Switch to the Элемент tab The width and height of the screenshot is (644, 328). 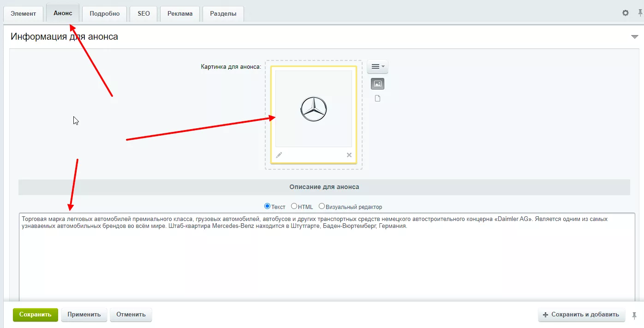click(x=24, y=13)
